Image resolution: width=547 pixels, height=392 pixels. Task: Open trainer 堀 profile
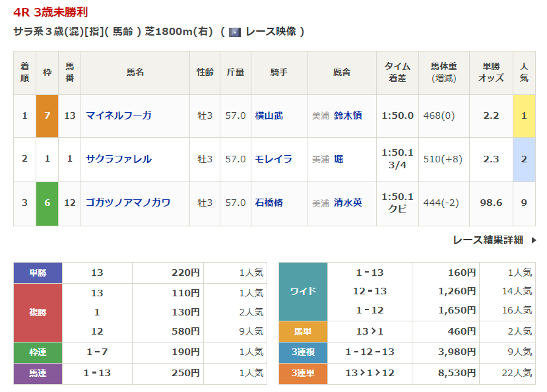pos(338,159)
